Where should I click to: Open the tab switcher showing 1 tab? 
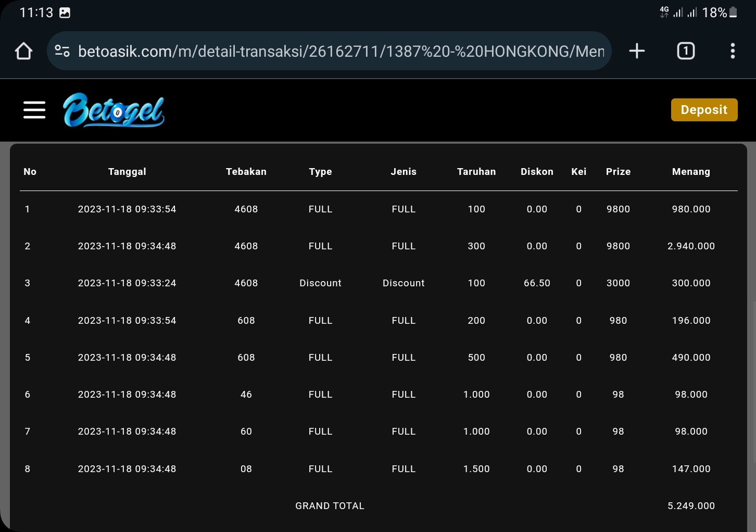tap(686, 51)
